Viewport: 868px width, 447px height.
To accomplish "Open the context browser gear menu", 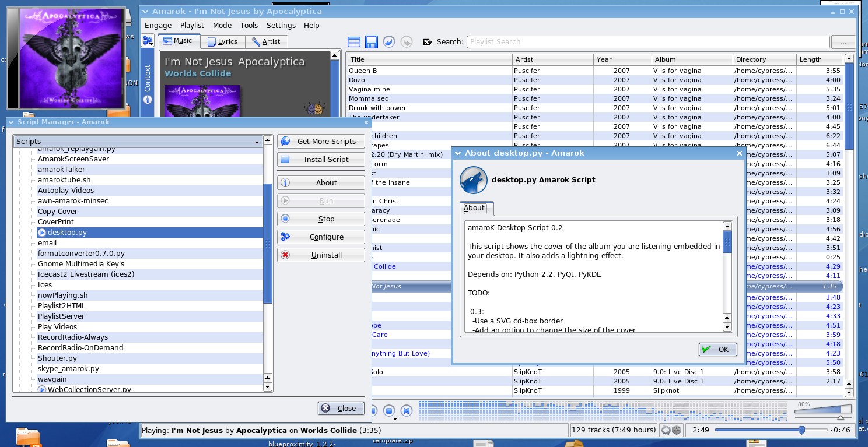I will tap(148, 41).
